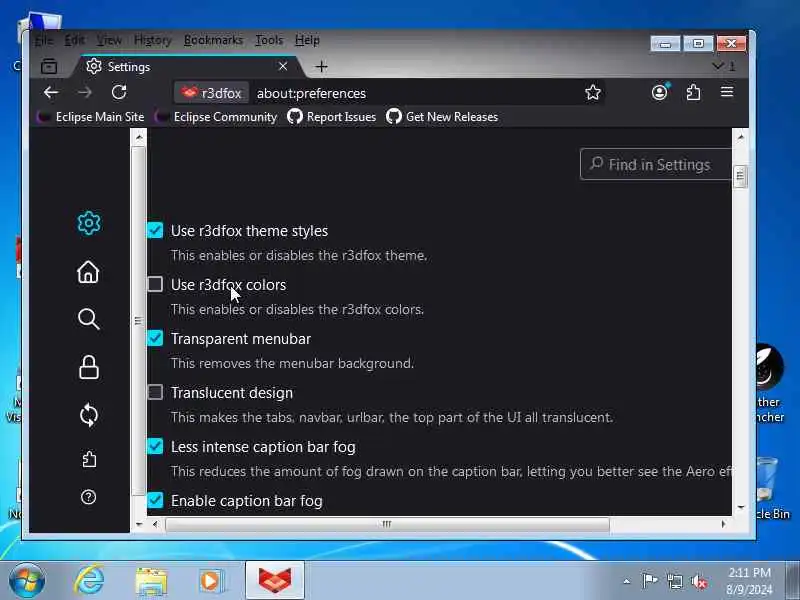
Task: Open Eclipse Main Site bookmark
Action: click(91, 117)
